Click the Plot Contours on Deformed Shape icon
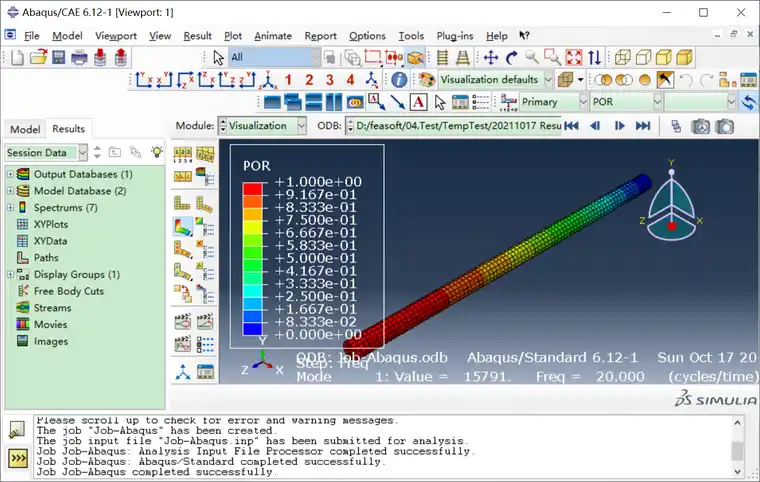Screen dimensions: 760x482 [x=183, y=227]
